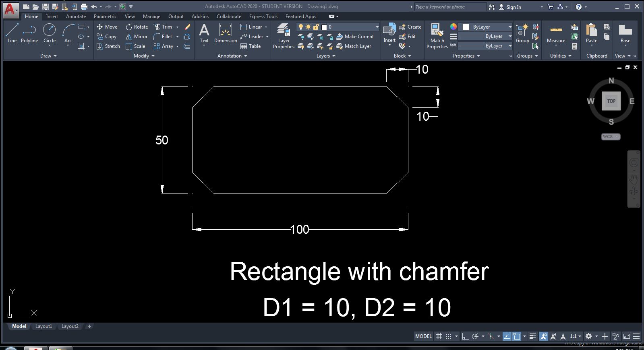Click the Create block button
This screenshot has height=350, width=644.
(410, 27)
